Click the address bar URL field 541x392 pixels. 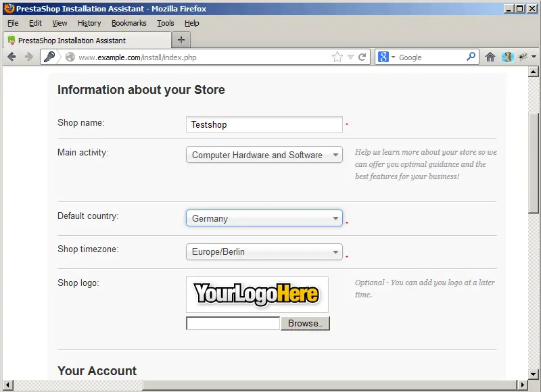point(204,57)
